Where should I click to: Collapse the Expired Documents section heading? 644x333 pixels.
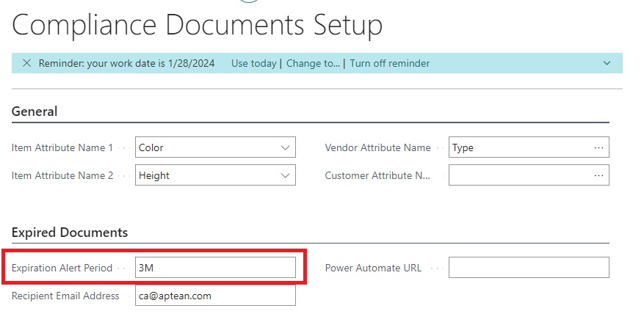pyautogui.click(x=70, y=233)
